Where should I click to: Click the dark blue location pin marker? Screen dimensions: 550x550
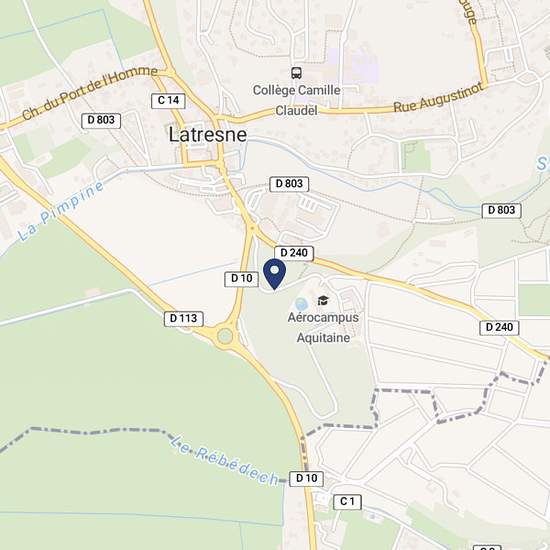[274, 274]
